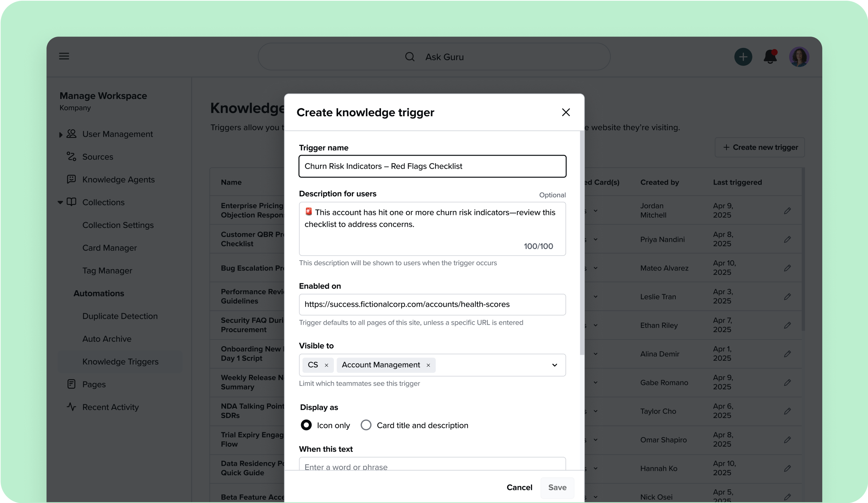
Task: Open Knowledge Triggers in sidebar
Action: [120, 361]
